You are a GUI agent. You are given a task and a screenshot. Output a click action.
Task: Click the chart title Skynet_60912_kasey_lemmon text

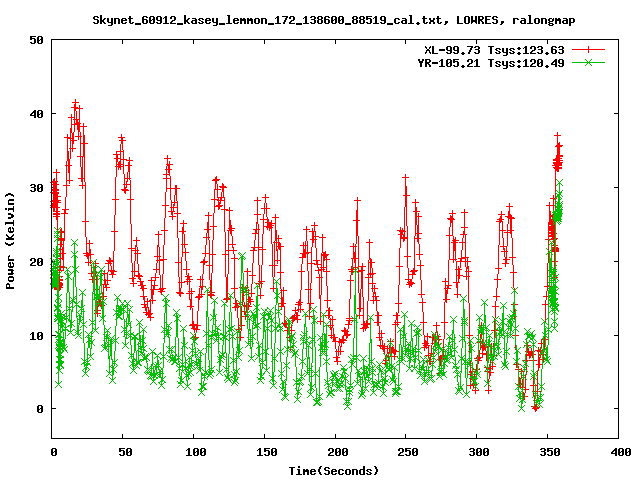point(334,20)
